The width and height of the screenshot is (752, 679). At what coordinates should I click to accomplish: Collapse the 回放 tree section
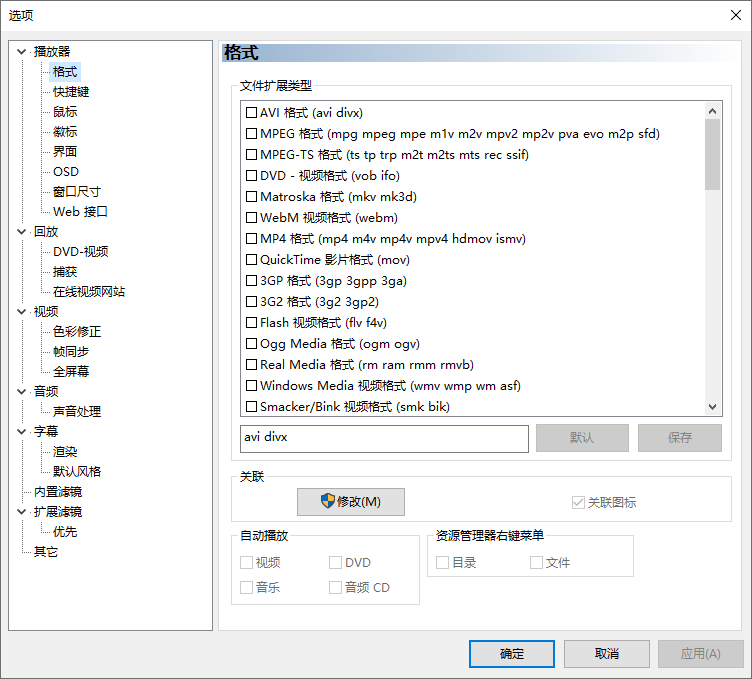[23, 231]
